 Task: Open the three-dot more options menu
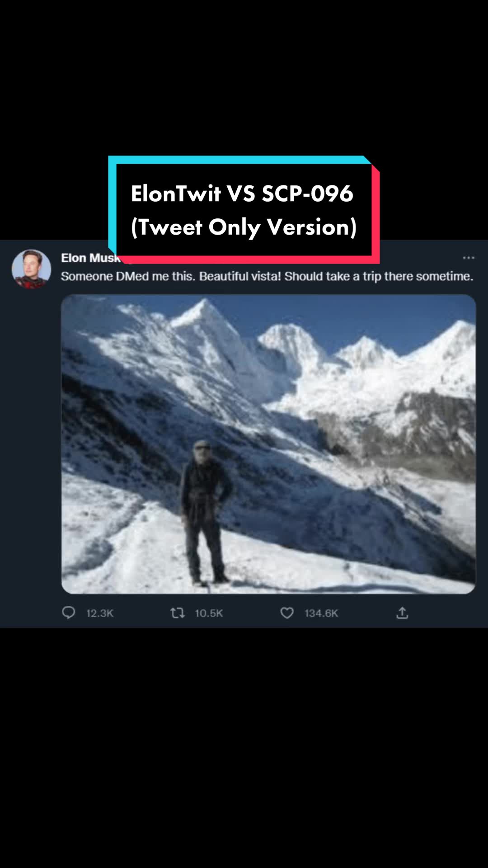pyautogui.click(x=469, y=258)
